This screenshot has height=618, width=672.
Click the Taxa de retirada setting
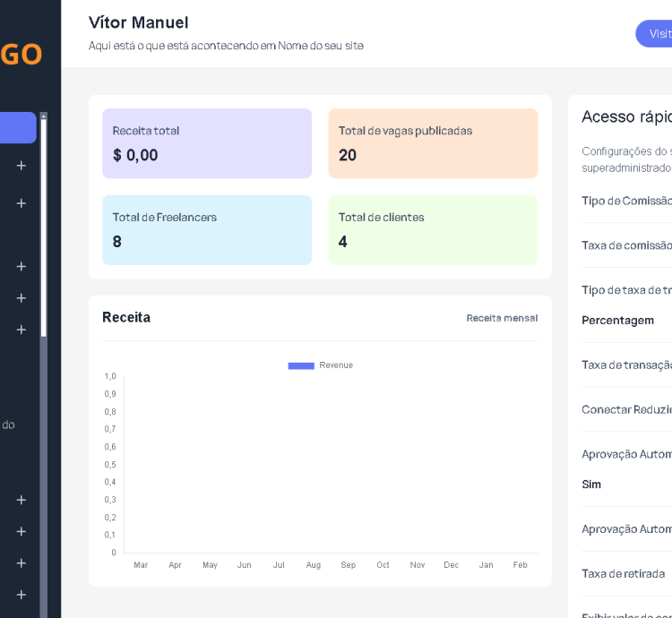tap(624, 573)
